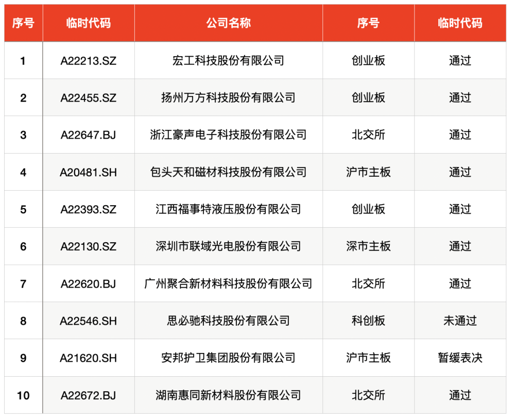Select code A22130.SZ
Screen dimensions: 515x420
click(x=89, y=246)
